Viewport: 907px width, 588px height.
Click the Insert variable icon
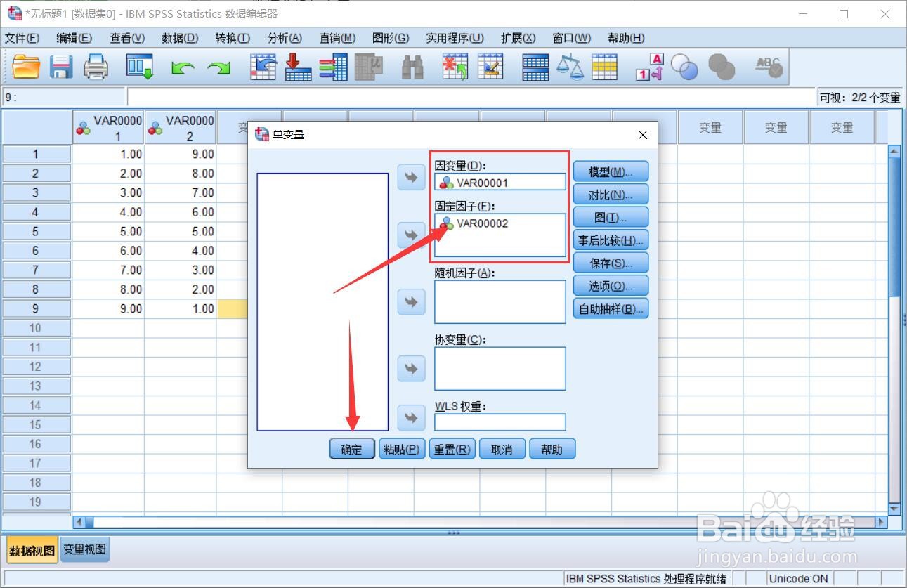[x=490, y=67]
